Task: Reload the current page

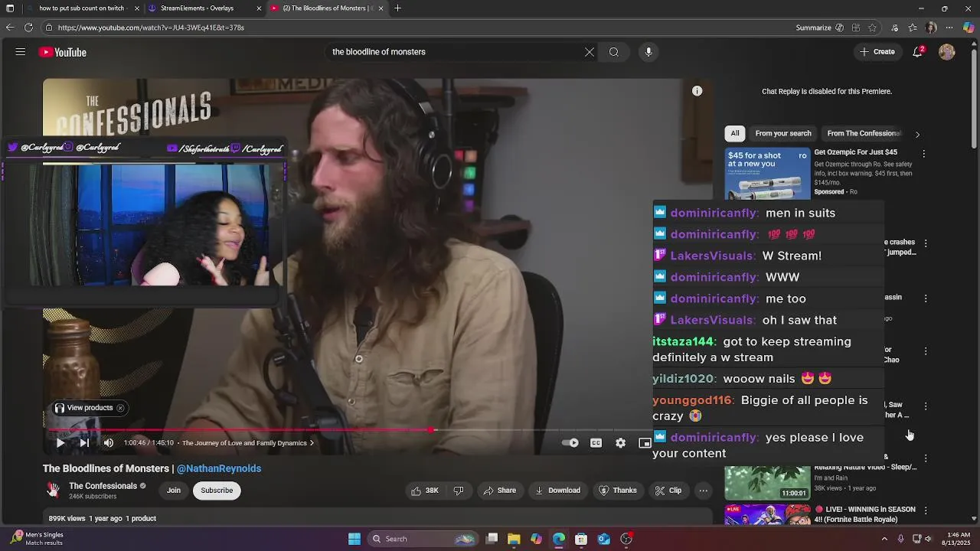Action: pos(28,28)
